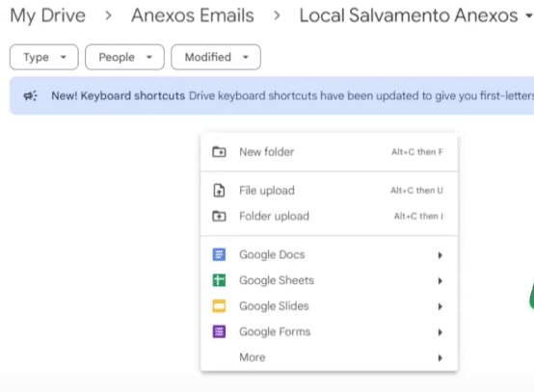Click Local Salvamento Anexos breadcrumb title

pyautogui.click(x=409, y=15)
